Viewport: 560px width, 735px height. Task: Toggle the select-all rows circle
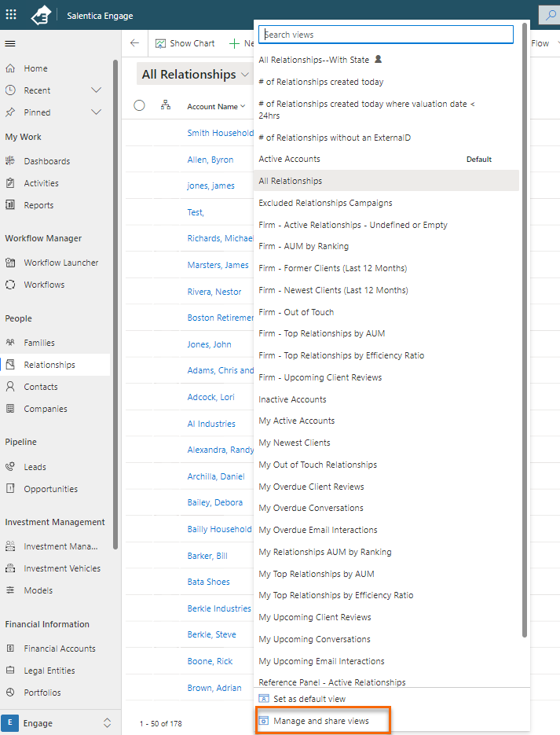pyautogui.click(x=140, y=105)
